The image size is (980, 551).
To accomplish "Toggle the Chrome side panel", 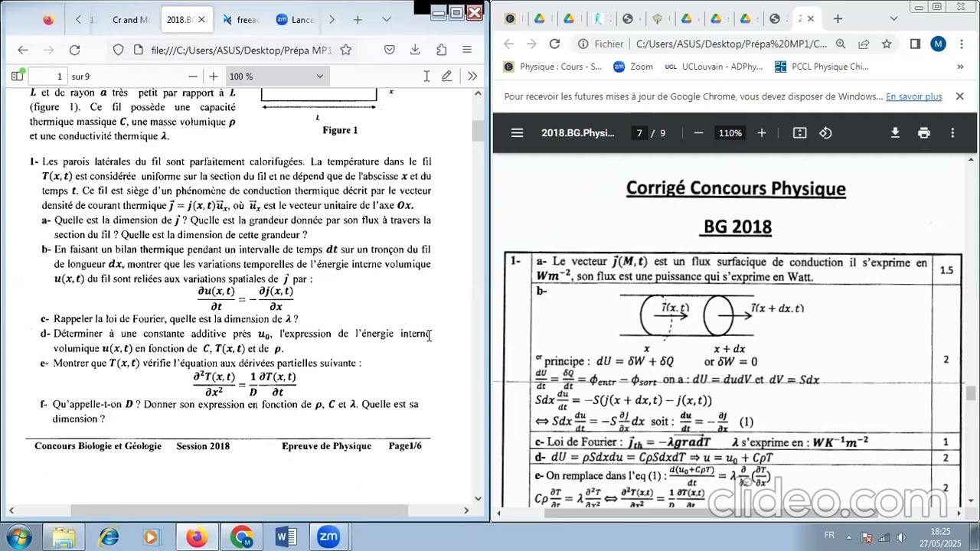I will coord(915,44).
